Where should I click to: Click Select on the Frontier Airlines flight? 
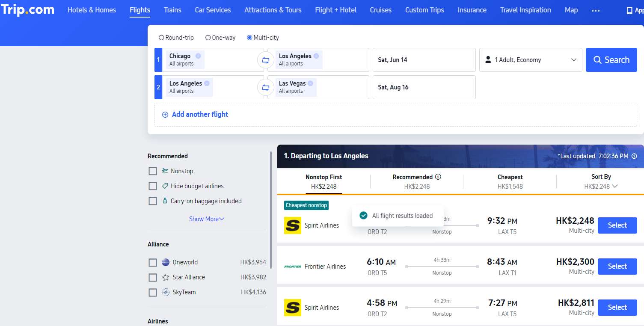tap(617, 266)
